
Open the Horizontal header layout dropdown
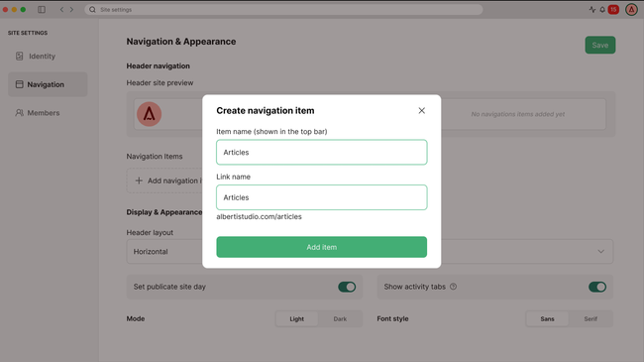[370, 251]
